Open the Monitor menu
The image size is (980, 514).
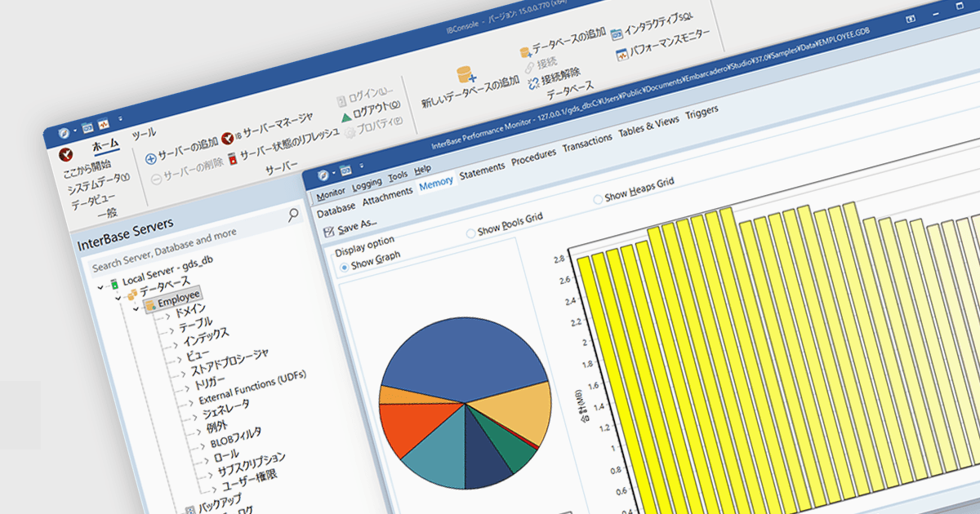coord(331,193)
